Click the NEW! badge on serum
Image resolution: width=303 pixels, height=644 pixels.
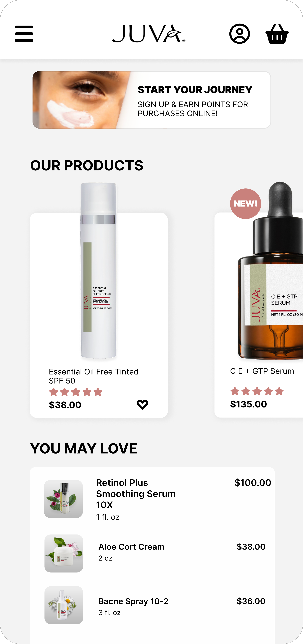coord(245,203)
